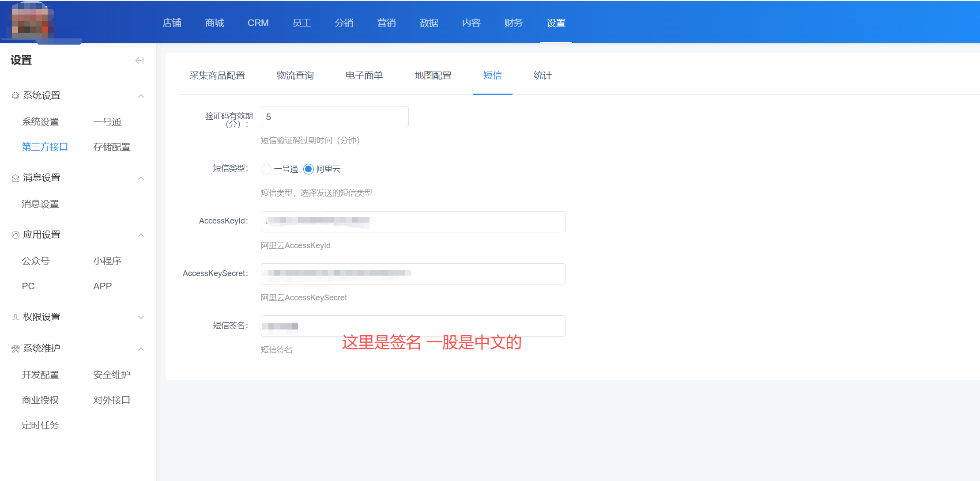The height and width of the screenshot is (481, 980).
Task: Click the 验证码有效期 input field
Action: (x=334, y=117)
